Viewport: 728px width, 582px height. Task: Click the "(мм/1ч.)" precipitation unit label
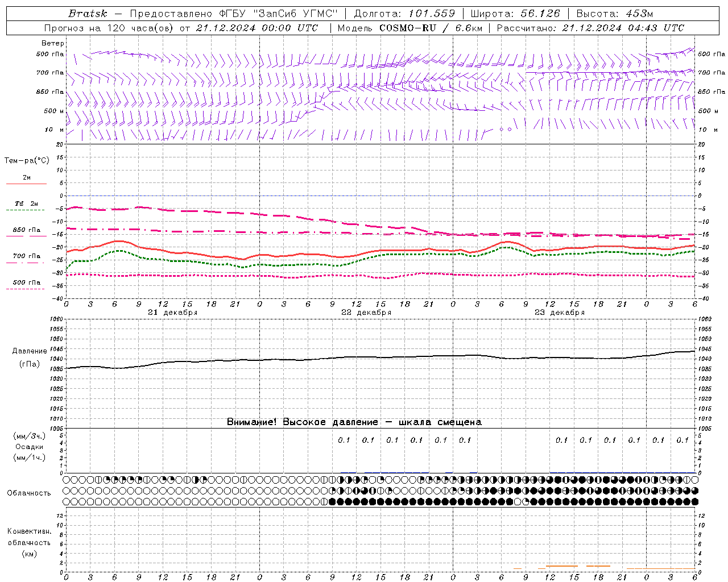(x=30, y=458)
